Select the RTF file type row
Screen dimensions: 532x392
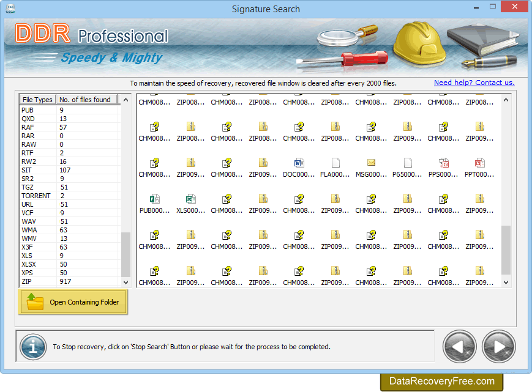(70, 153)
